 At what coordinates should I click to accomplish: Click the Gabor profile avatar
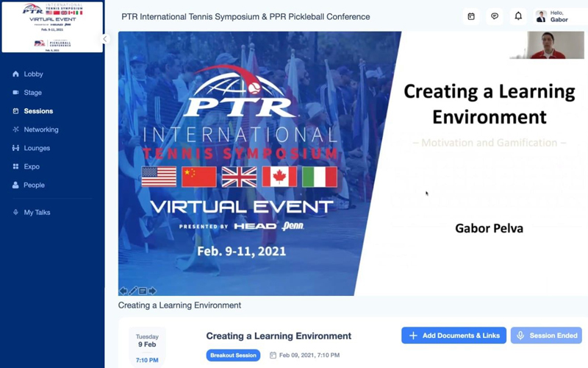coord(541,16)
